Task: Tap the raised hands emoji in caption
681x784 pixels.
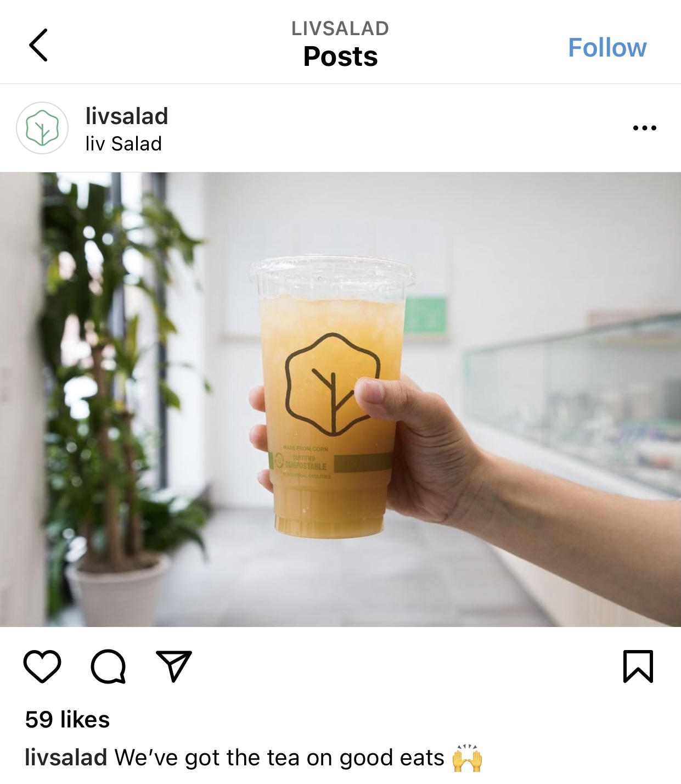Action: click(x=467, y=758)
